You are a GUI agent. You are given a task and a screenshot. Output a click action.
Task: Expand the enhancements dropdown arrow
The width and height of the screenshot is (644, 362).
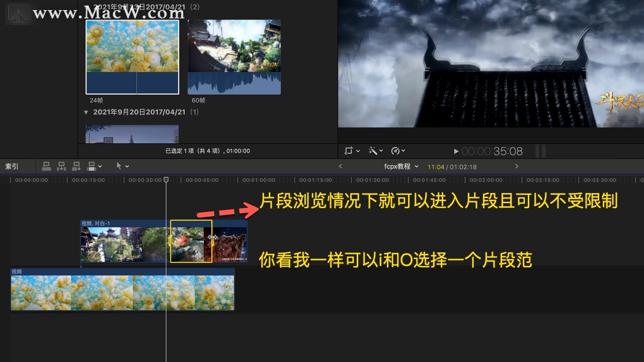click(381, 151)
